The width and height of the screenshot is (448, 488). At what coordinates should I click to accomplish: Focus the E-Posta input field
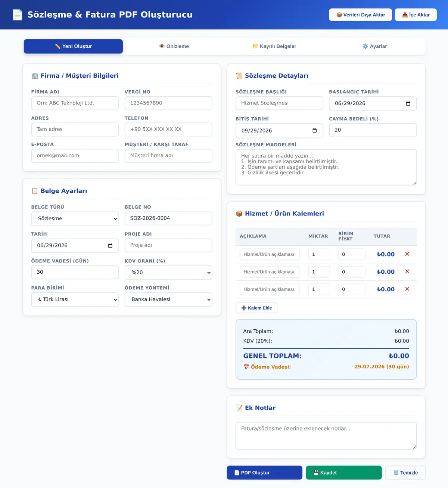coord(75,156)
